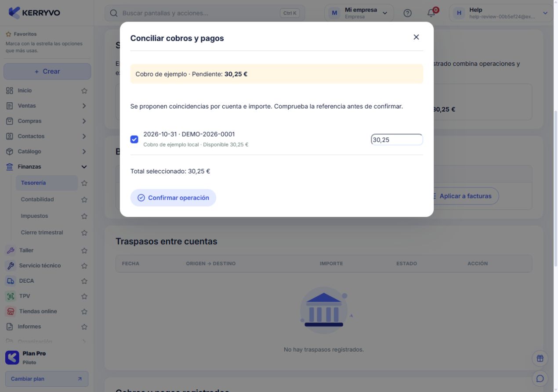Image resolution: width=558 pixels, height=392 pixels.
Task: Open the Mi empresa company dropdown
Action: pos(359,13)
